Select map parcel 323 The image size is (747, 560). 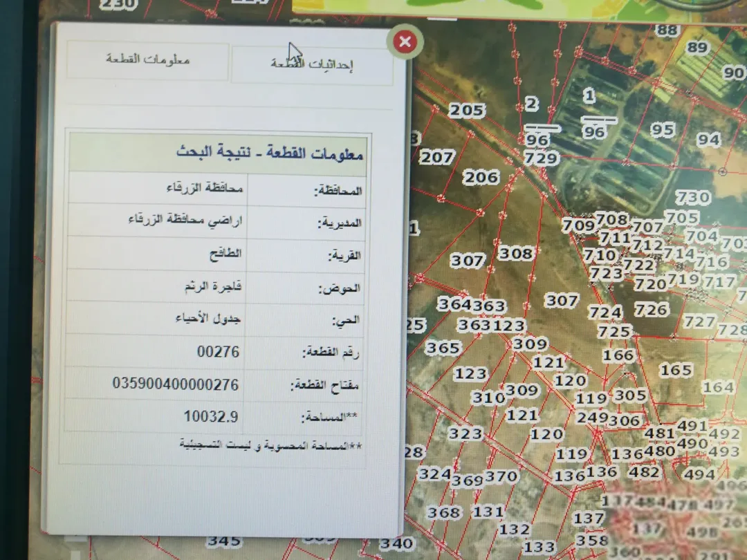coord(465,433)
